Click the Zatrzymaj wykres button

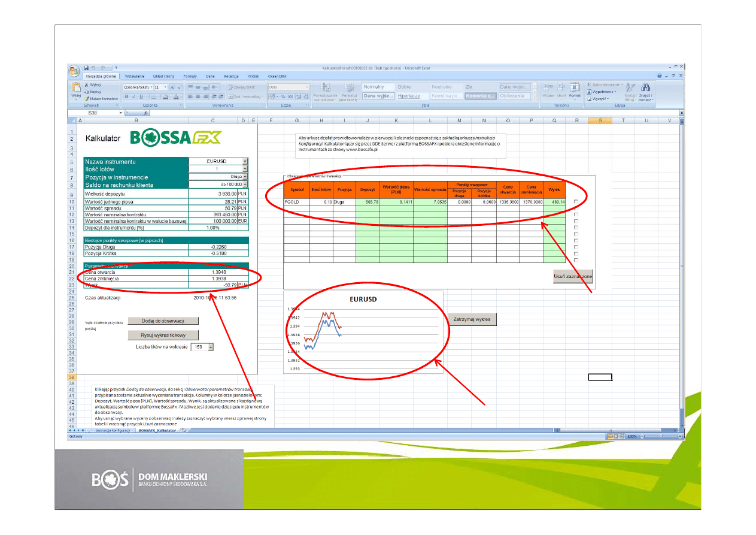[x=472, y=319]
